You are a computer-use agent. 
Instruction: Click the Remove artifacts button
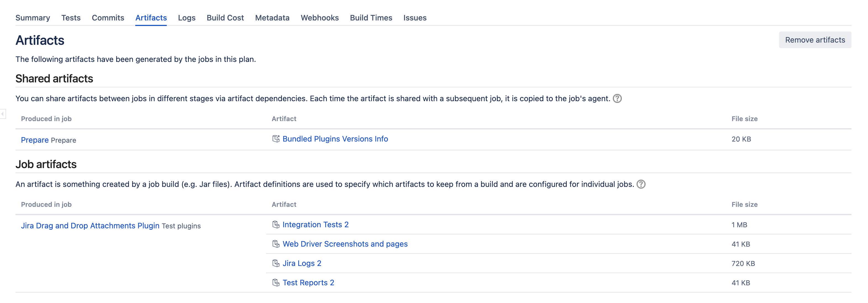click(x=815, y=40)
